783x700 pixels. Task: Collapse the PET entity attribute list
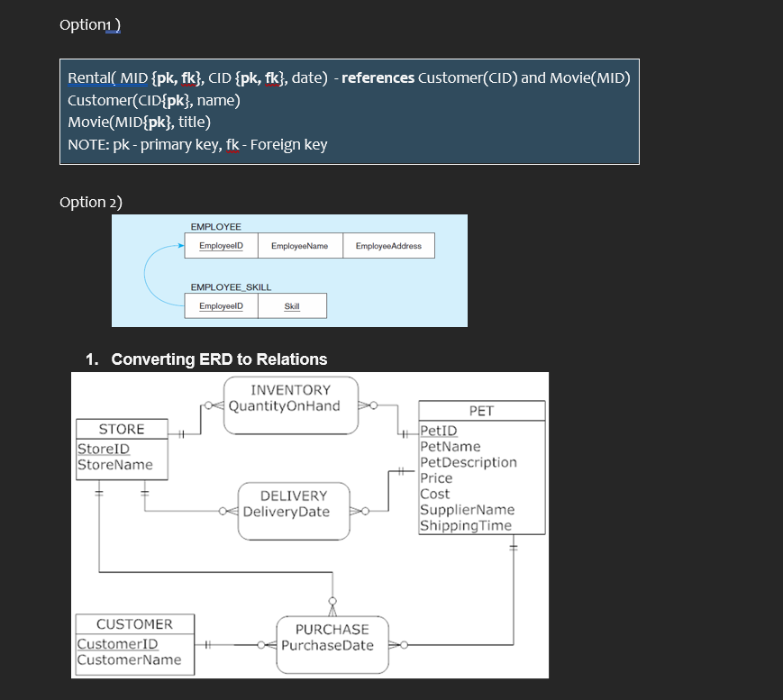(x=482, y=411)
